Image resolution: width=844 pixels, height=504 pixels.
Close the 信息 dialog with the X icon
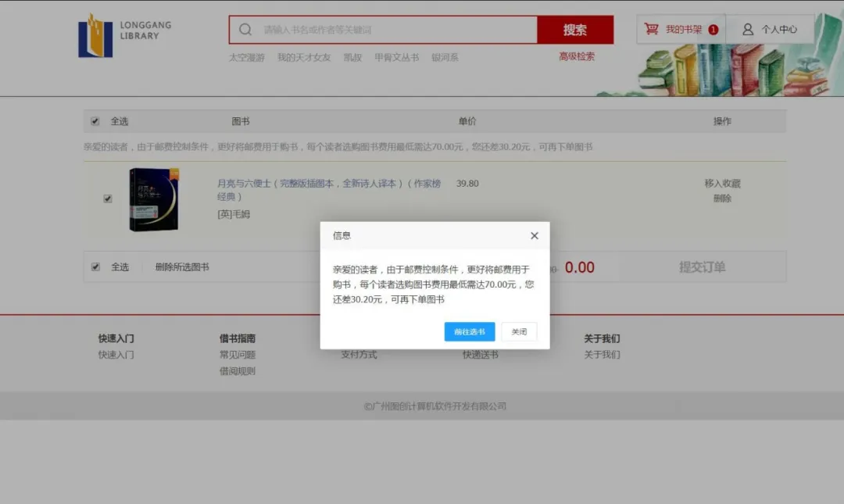[x=535, y=235]
